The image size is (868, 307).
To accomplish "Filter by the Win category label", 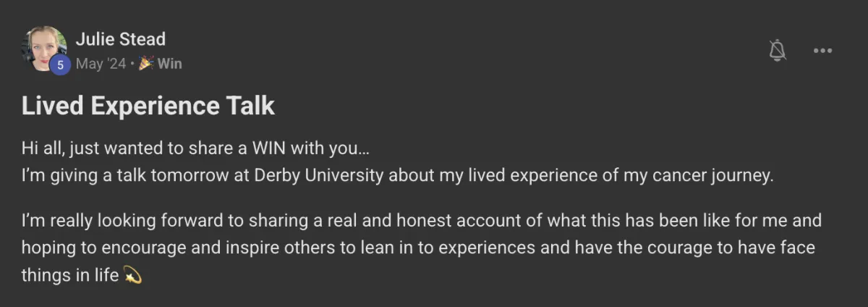I will pyautogui.click(x=170, y=64).
